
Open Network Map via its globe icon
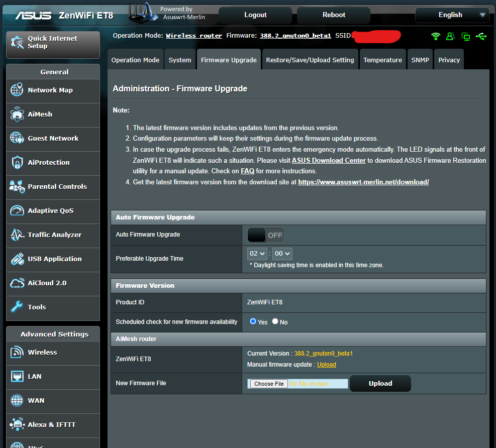click(x=17, y=91)
